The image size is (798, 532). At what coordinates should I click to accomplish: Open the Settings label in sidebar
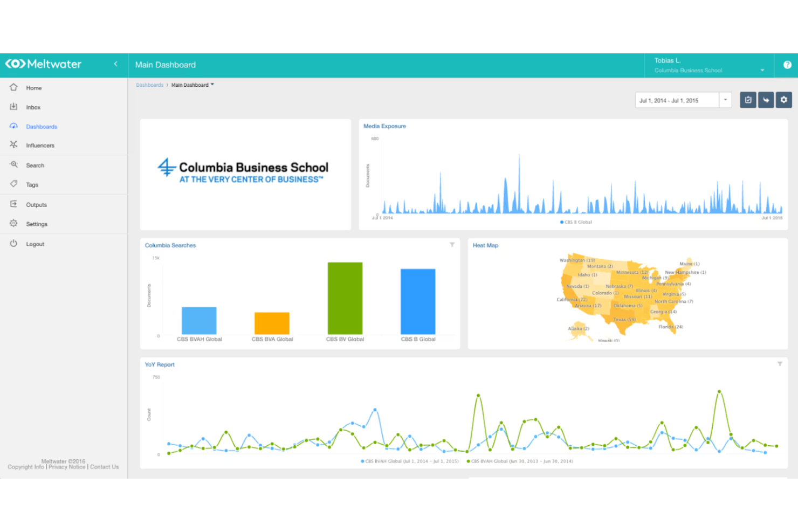pyautogui.click(x=37, y=224)
